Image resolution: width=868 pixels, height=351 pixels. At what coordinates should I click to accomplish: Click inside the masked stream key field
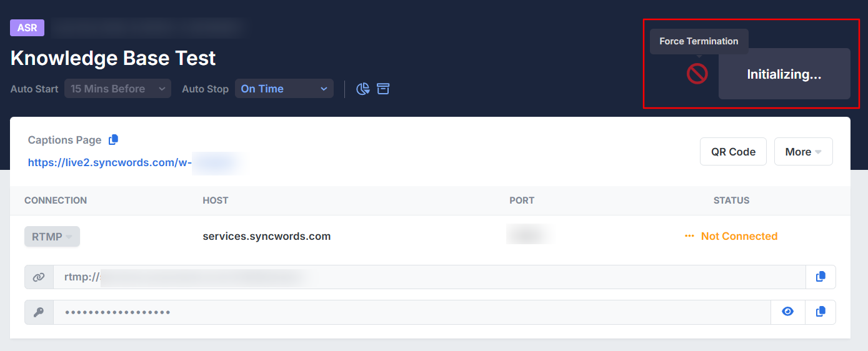(x=412, y=312)
